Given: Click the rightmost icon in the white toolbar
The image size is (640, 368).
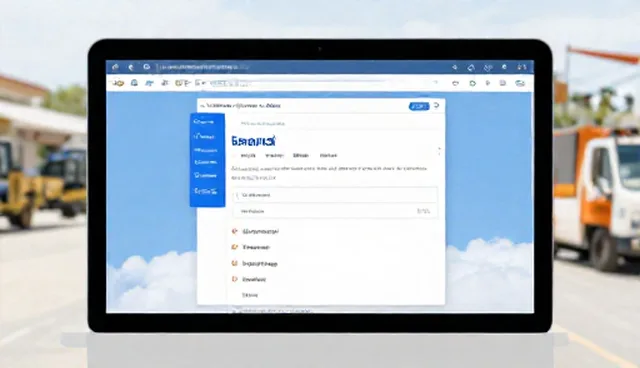Looking at the screenshot, I should coord(520,83).
